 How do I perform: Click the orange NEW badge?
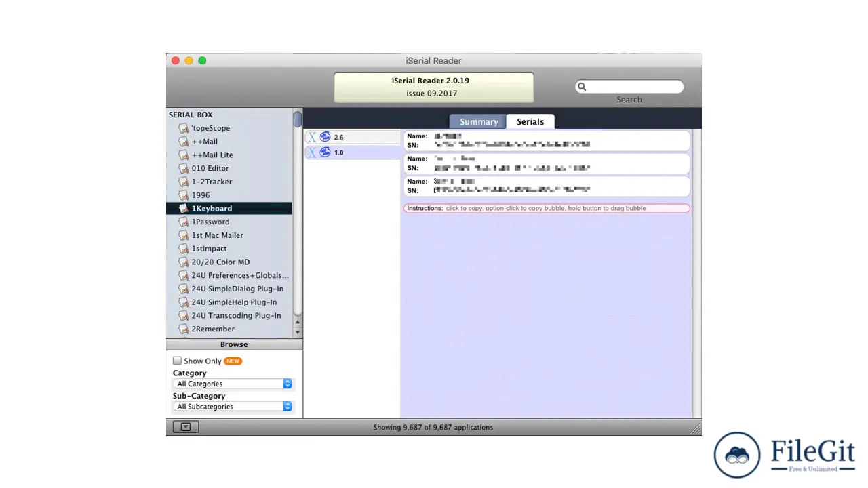(233, 361)
